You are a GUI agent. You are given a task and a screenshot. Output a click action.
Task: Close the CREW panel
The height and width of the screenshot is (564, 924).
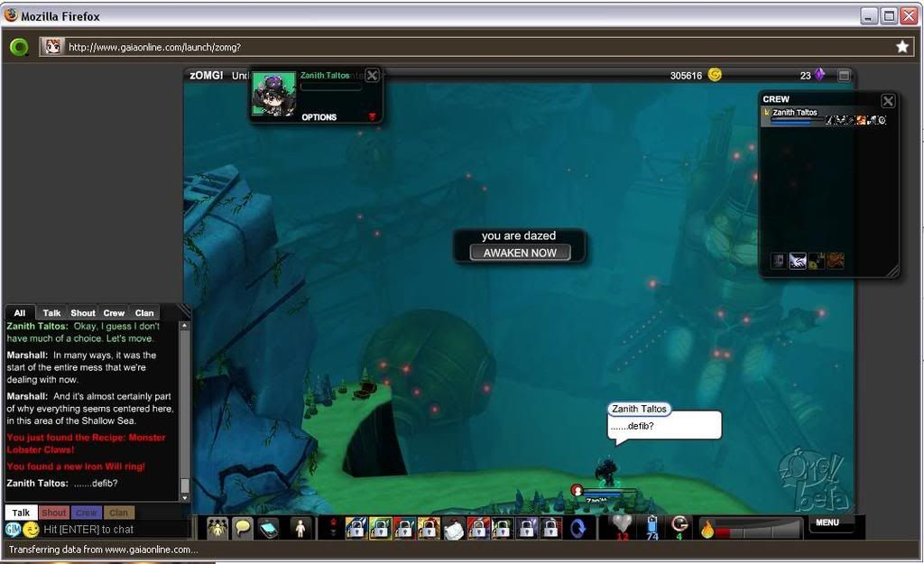888,101
